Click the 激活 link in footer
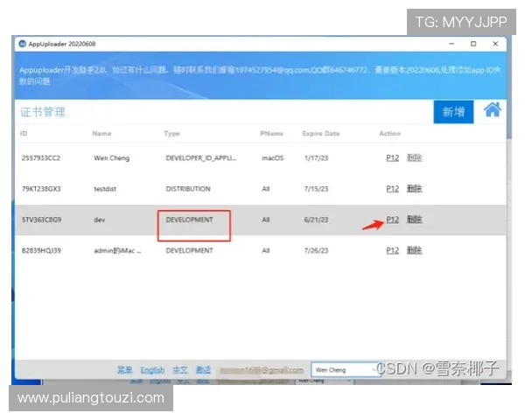This screenshot has height=420, width=525. 203,370
